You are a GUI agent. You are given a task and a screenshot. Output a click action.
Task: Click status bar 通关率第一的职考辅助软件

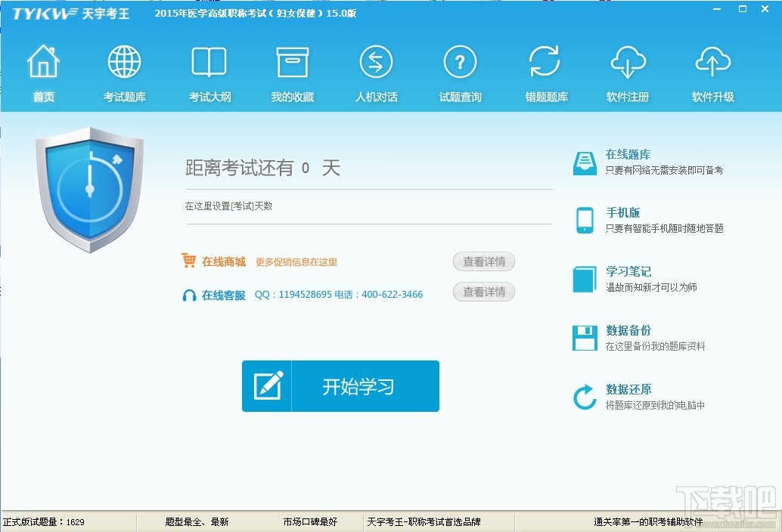(648, 522)
